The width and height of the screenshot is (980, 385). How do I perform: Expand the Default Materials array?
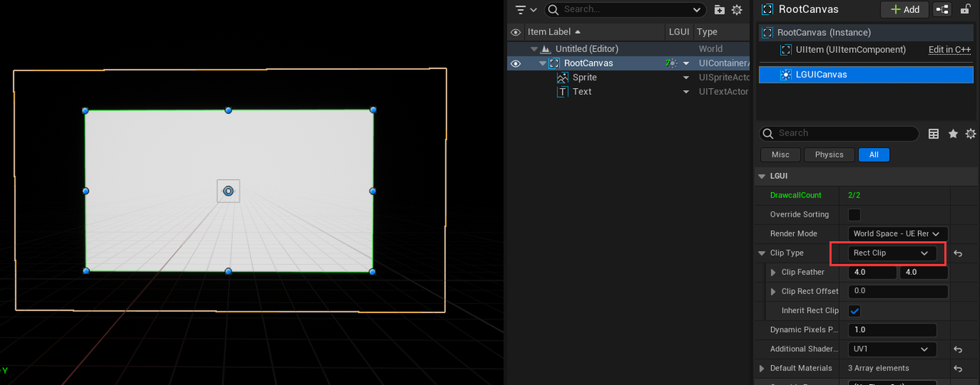[x=762, y=368]
